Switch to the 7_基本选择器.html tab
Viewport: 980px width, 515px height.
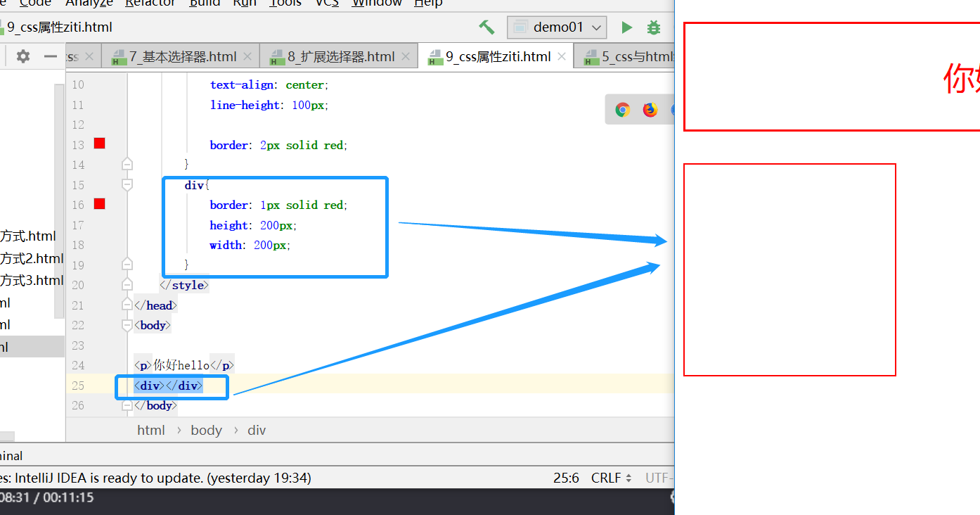[181, 57]
